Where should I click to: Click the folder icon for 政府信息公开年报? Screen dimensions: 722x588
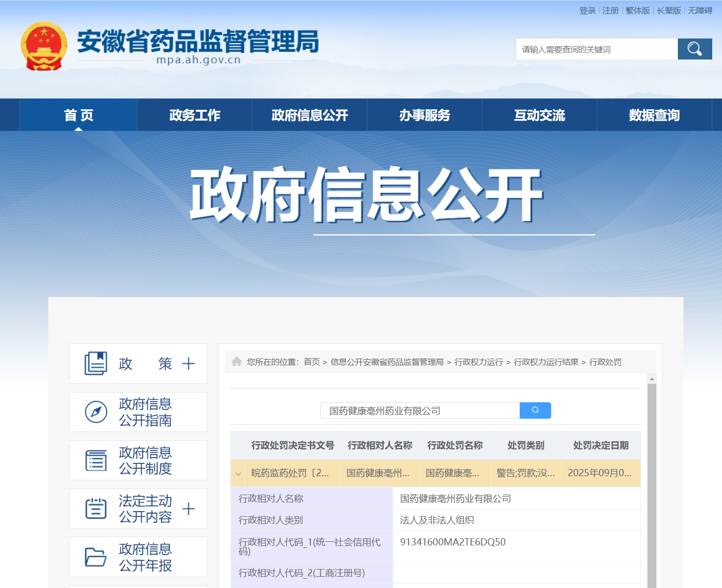pos(96,557)
